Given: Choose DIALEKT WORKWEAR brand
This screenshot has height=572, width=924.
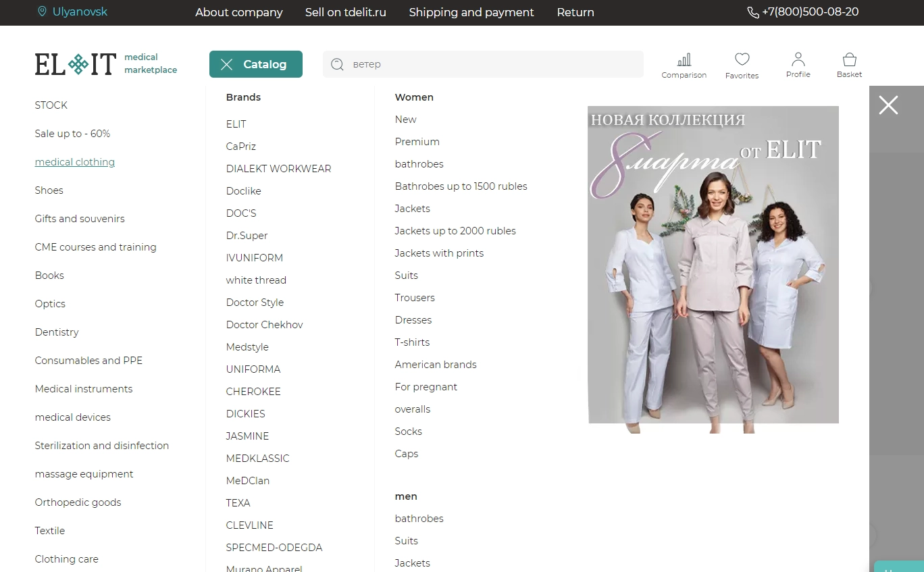Looking at the screenshot, I should pyautogui.click(x=279, y=169).
